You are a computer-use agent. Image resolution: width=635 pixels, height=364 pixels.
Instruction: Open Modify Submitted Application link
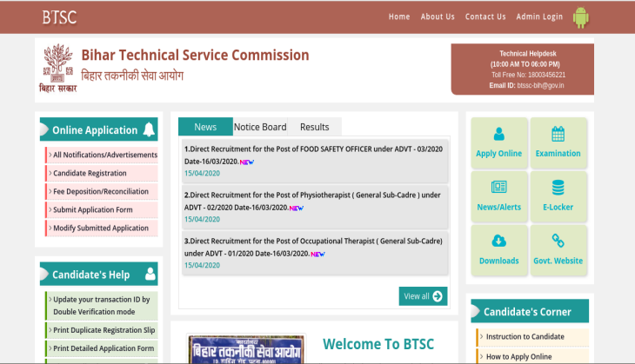pyautogui.click(x=102, y=228)
